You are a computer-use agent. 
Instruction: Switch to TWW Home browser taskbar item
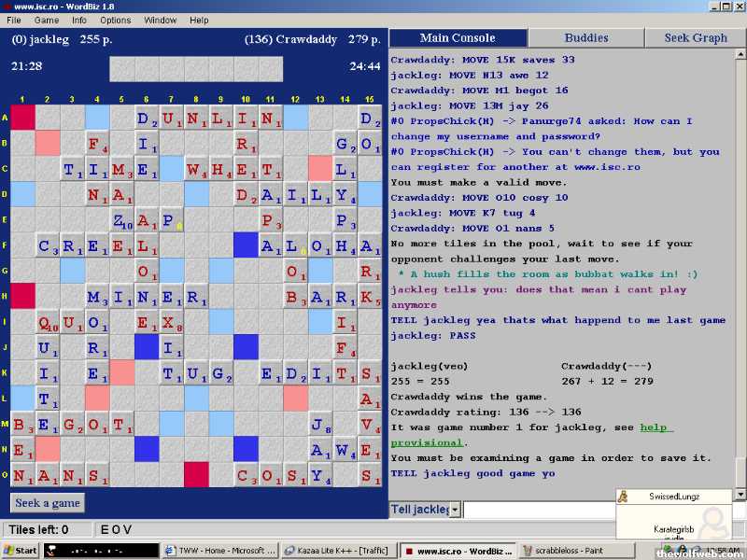coord(221,551)
